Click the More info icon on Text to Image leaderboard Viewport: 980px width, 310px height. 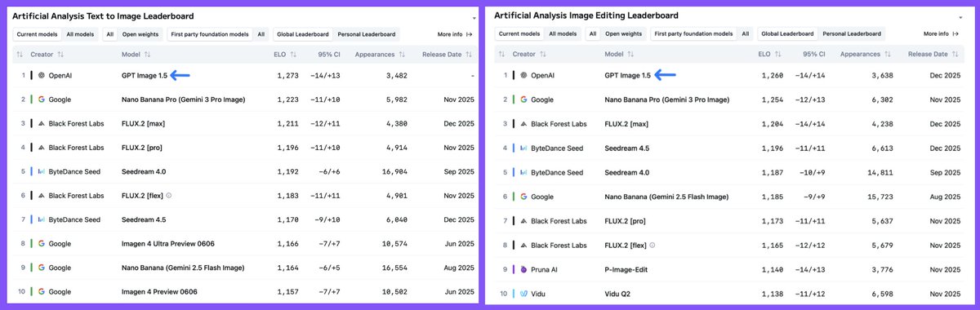tap(469, 34)
